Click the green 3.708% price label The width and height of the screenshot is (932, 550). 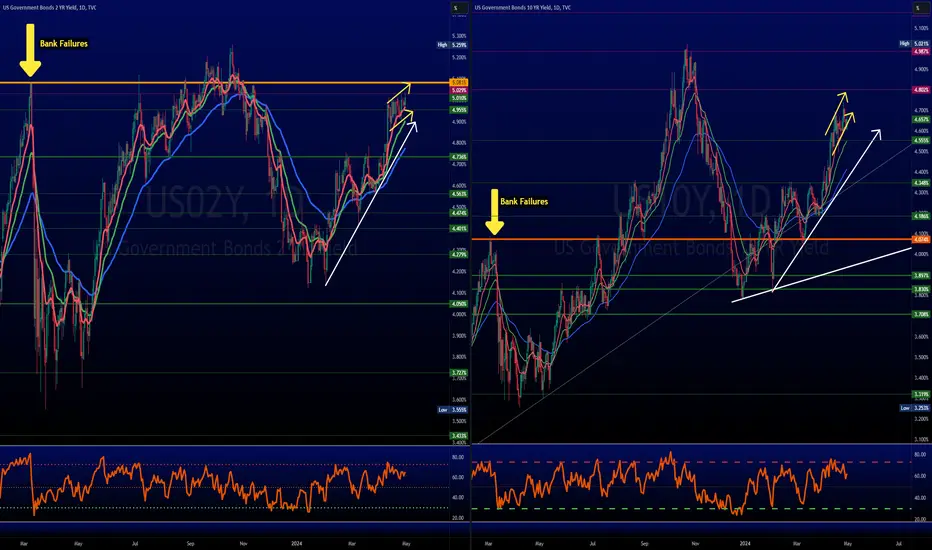pyautogui.click(x=921, y=314)
